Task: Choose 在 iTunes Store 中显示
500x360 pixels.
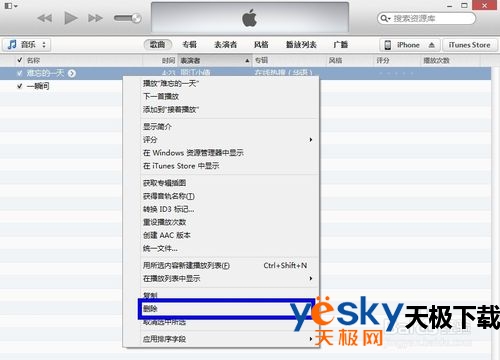Action: 221,166
